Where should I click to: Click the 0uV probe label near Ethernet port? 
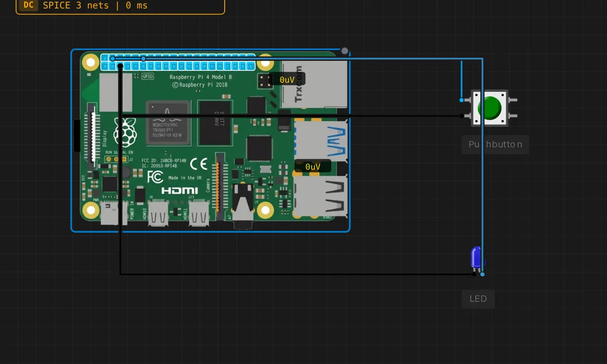click(287, 80)
